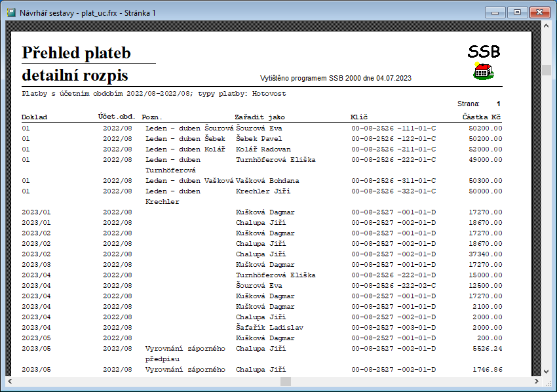Click the house icon below SSB logo
Image resolution: width=557 pixels, height=392 pixels.
(484, 71)
